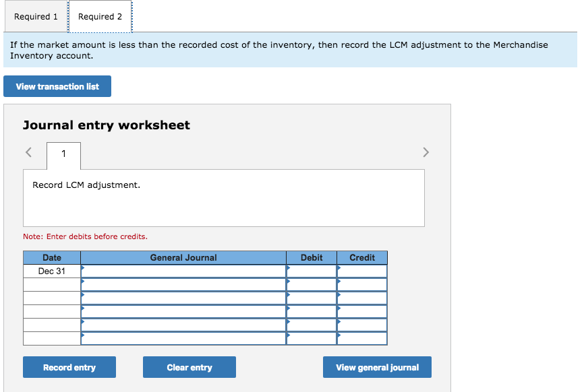584x392 pixels.
Task: Open the View transaction list panel
Action: tap(57, 86)
